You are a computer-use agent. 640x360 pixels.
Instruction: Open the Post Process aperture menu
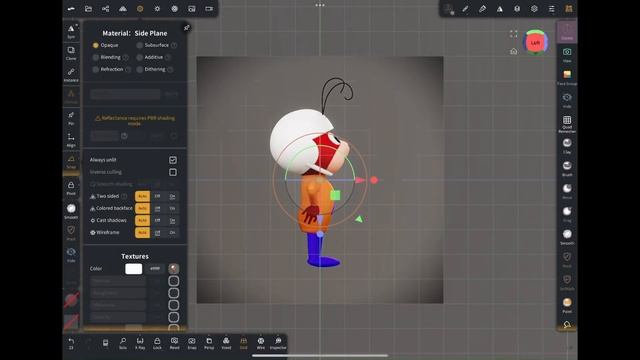click(x=174, y=9)
